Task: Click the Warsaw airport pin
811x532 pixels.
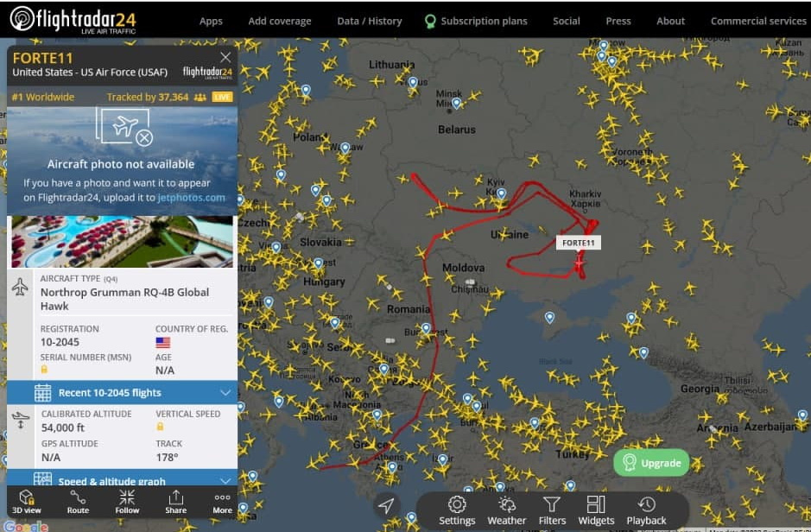Action: click(345, 148)
